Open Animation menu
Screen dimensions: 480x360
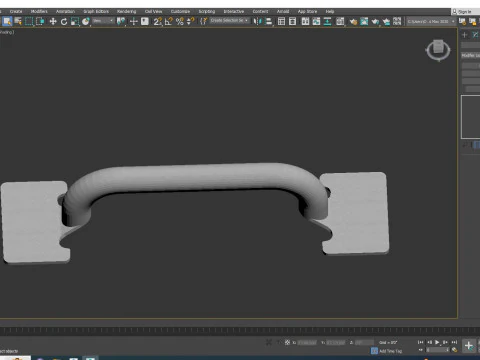pos(65,11)
